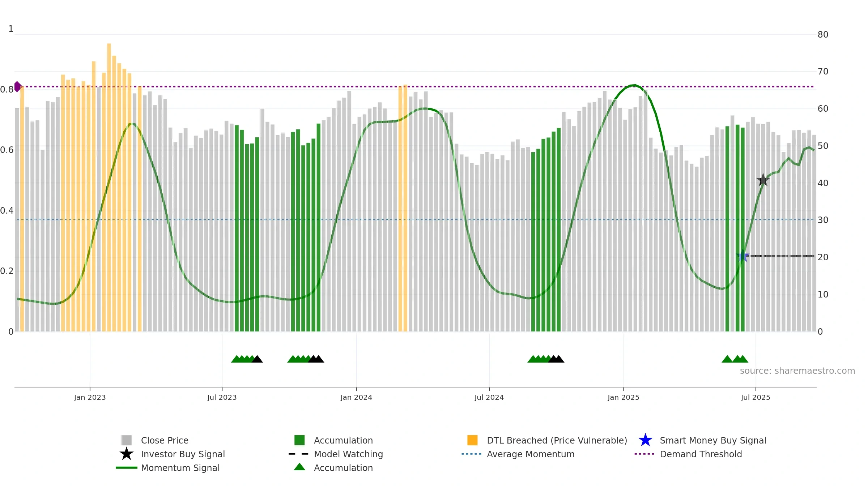Click the Model Watching dashed line legend icon
This screenshot has width=868, height=488.
point(298,454)
